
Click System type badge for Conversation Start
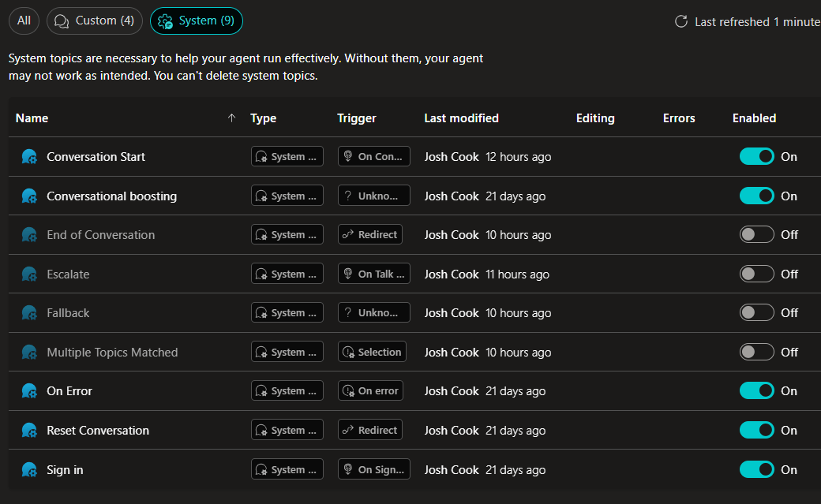[x=287, y=156]
